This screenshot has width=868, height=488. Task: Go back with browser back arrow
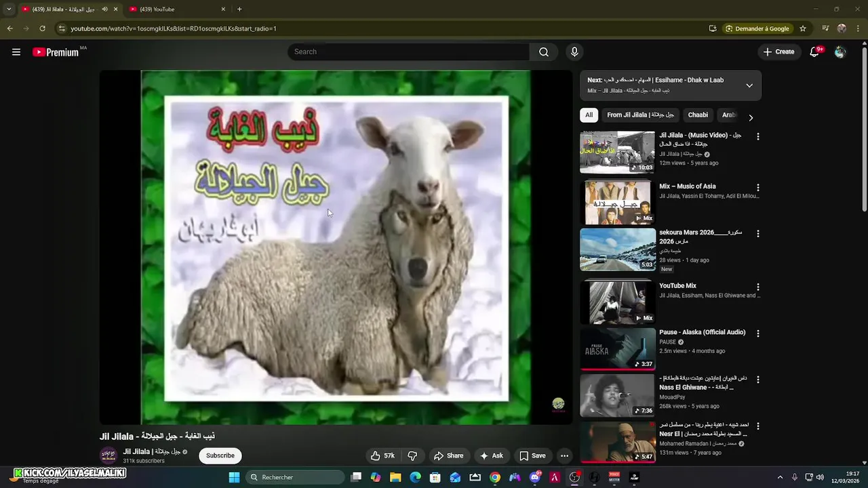click(x=9, y=28)
